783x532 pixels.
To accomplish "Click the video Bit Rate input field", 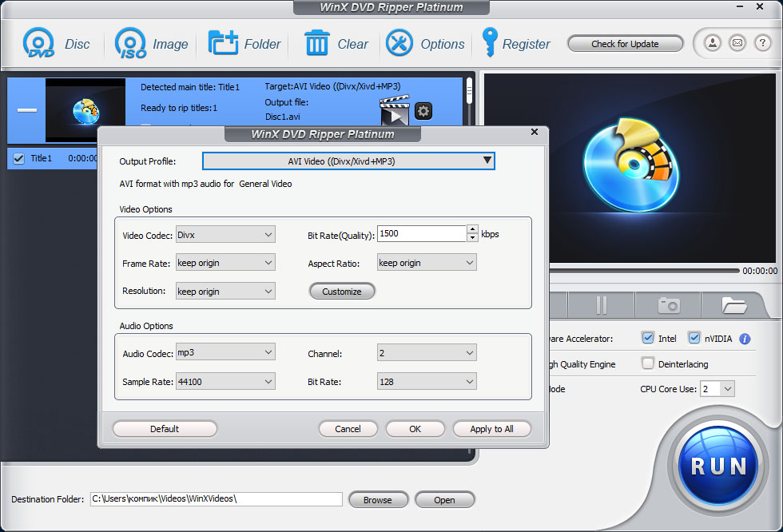I will click(x=422, y=233).
